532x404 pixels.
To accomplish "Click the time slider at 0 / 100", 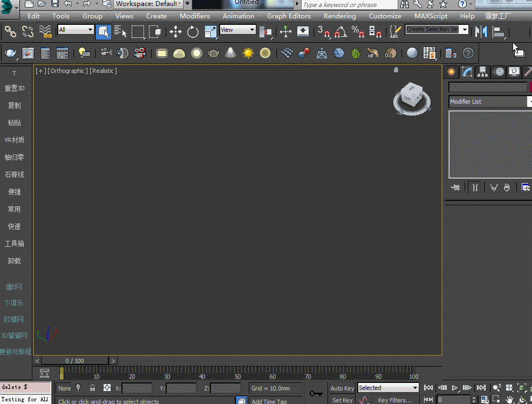I will point(75,360).
